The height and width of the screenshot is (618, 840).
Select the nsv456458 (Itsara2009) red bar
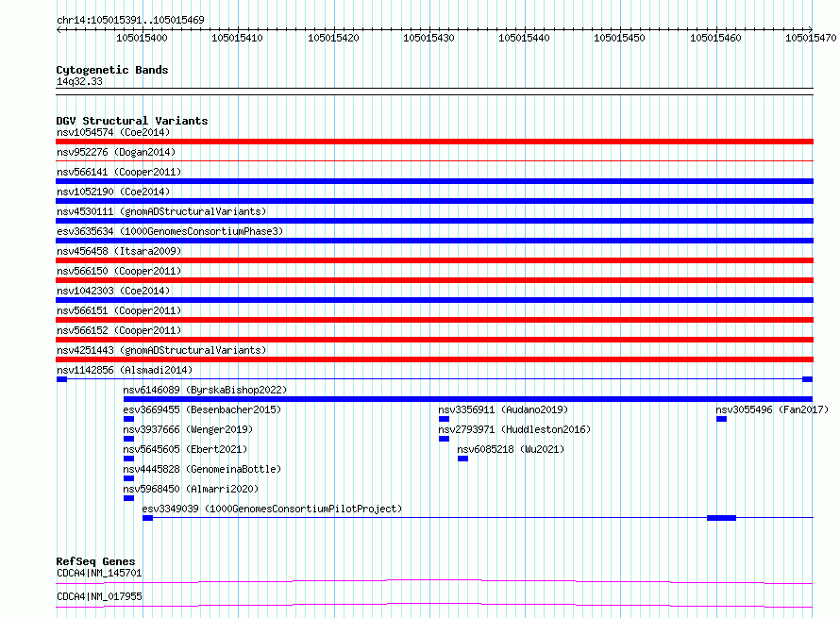coord(434,260)
